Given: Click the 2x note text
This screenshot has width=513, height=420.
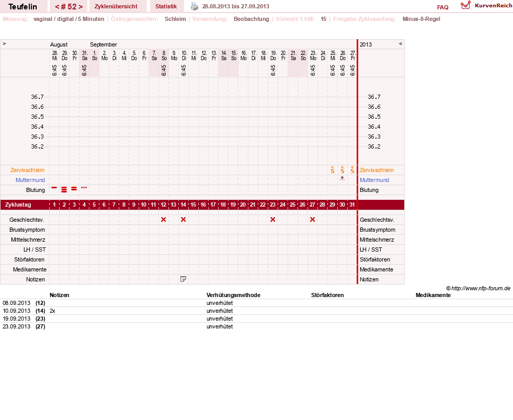Looking at the screenshot, I should click(x=52, y=311).
